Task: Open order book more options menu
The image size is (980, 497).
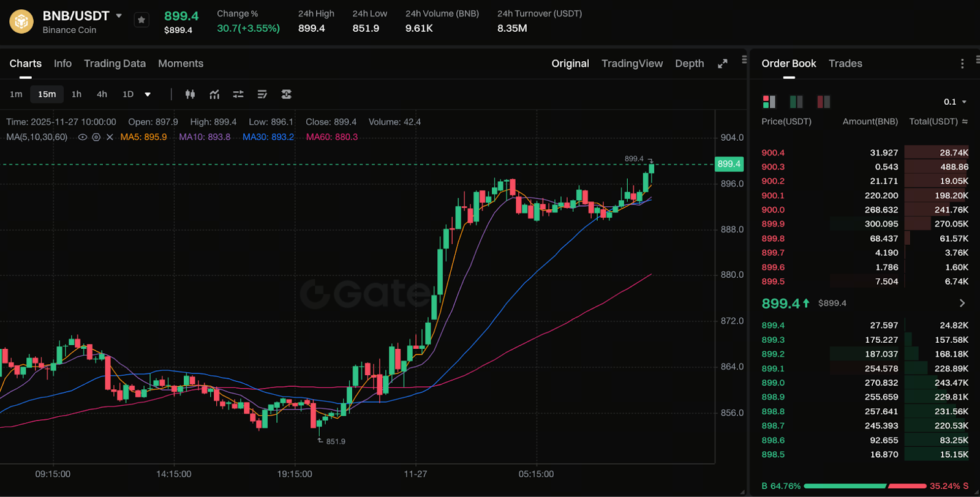Action: pyautogui.click(x=962, y=64)
